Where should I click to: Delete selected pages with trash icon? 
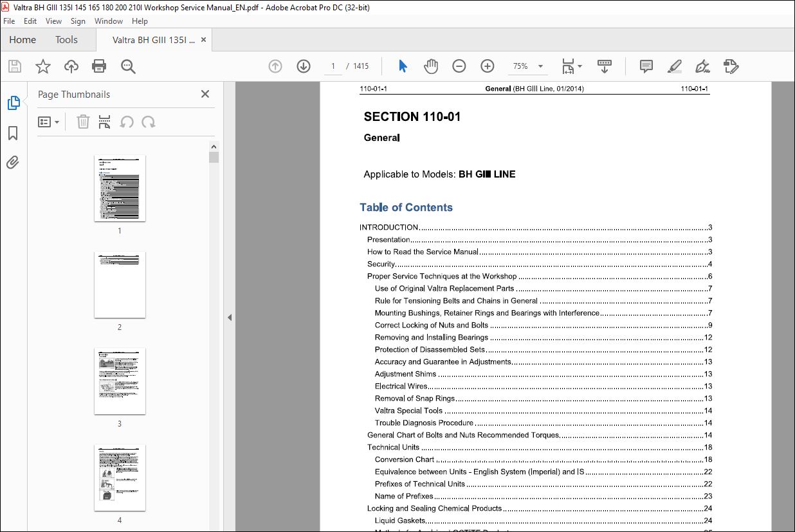click(x=83, y=122)
